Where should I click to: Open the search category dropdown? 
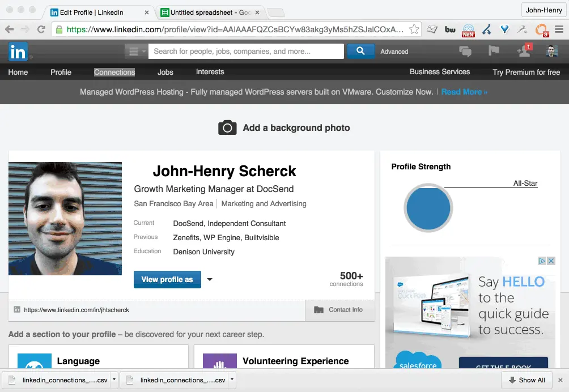[x=135, y=52]
